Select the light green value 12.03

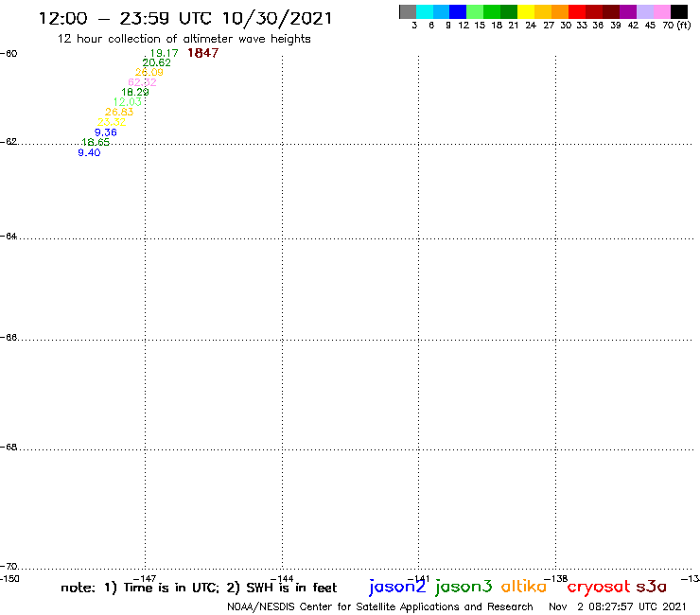point(128,102)
